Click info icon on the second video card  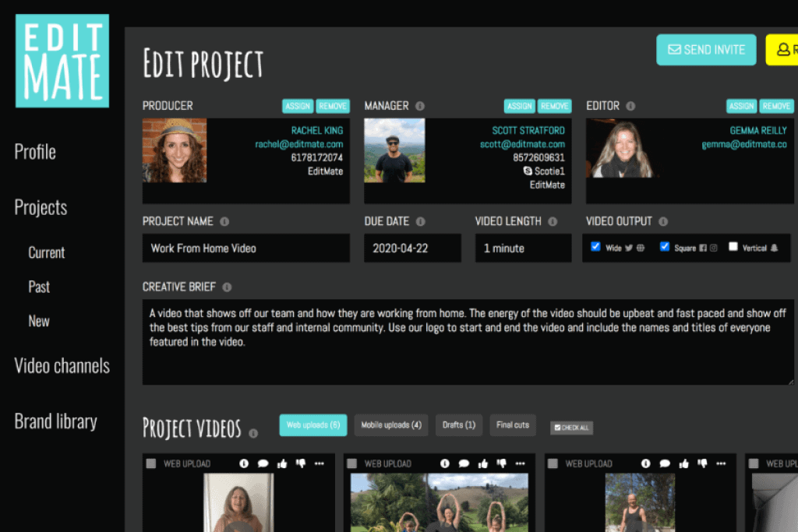click(x=445, y=463)
